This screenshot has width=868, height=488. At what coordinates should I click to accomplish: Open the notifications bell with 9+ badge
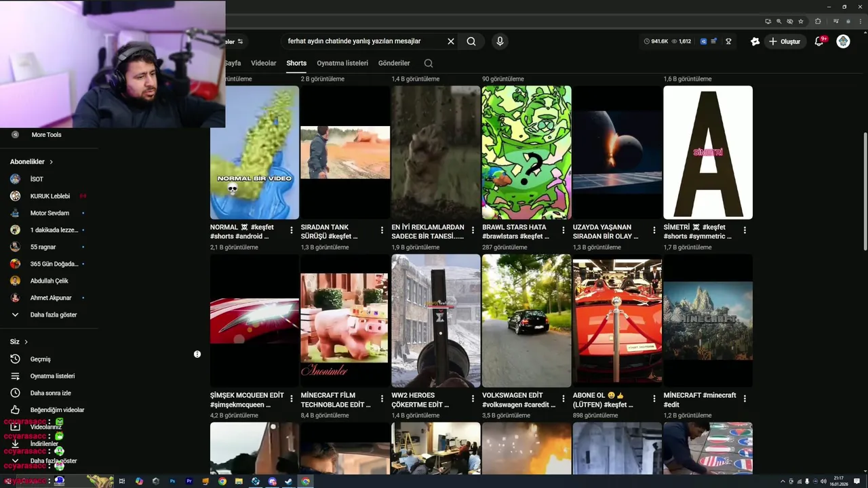819,41
